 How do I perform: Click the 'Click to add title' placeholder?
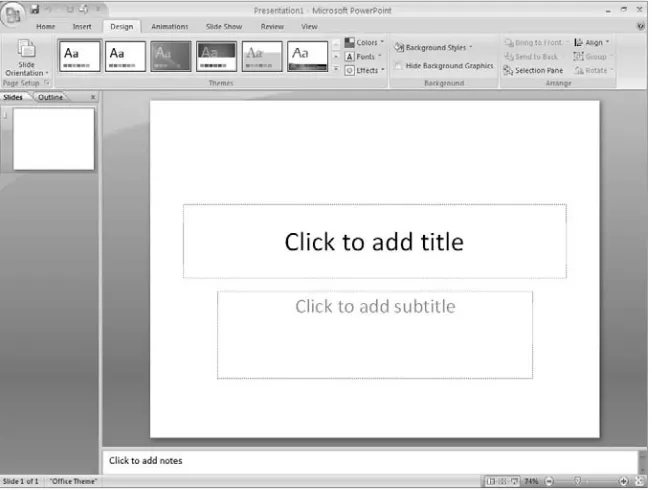pyautogui.click(x=375, y=241)
